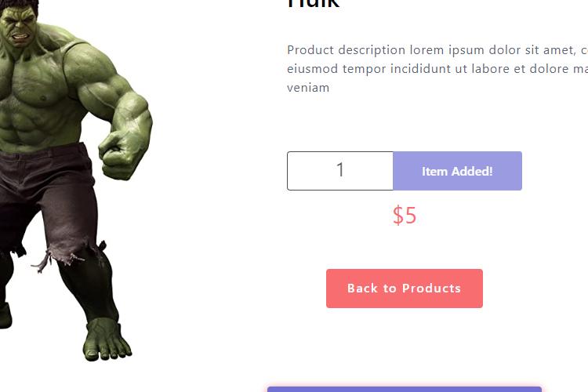This screenshot has width=588, height=392.
Task: Click the partially visible Hulk product title
Action: [x=314, y=4]
